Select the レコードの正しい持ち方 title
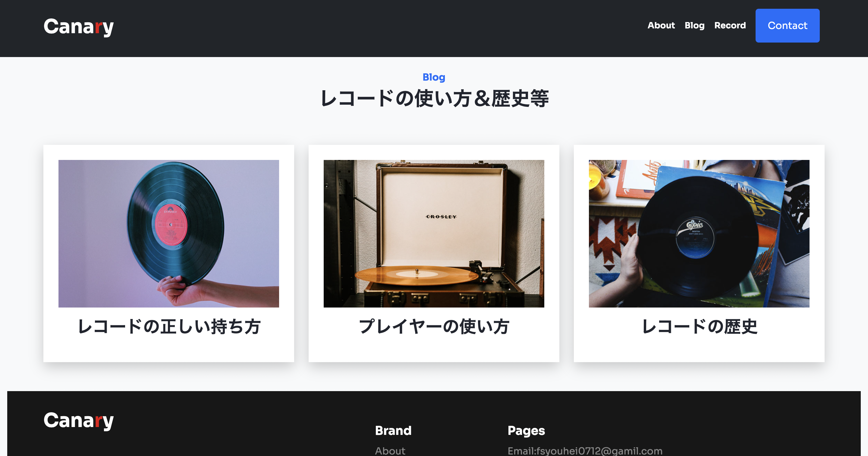Screen dimensions: 868x456 click(168, 327)
